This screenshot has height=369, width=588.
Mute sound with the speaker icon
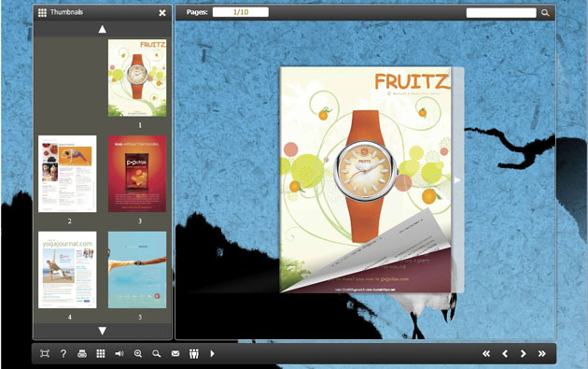119,354
